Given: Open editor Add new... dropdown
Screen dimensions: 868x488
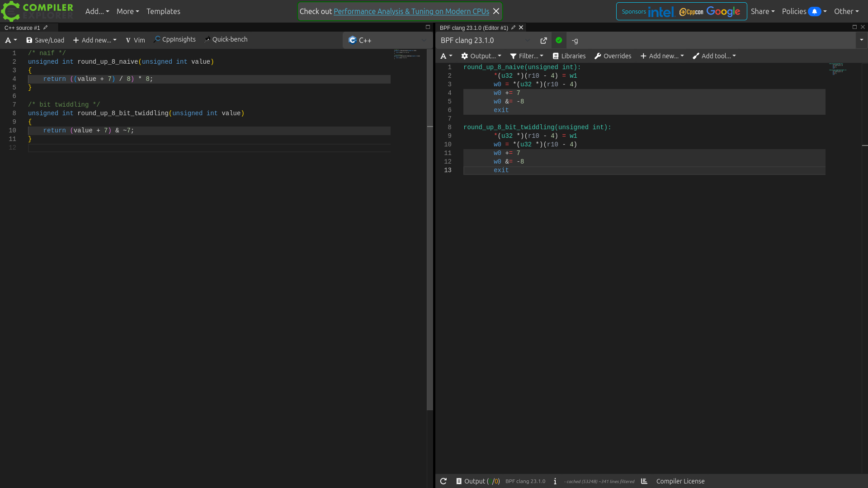Looking at the screenshot, I should [x=94, y=40].
